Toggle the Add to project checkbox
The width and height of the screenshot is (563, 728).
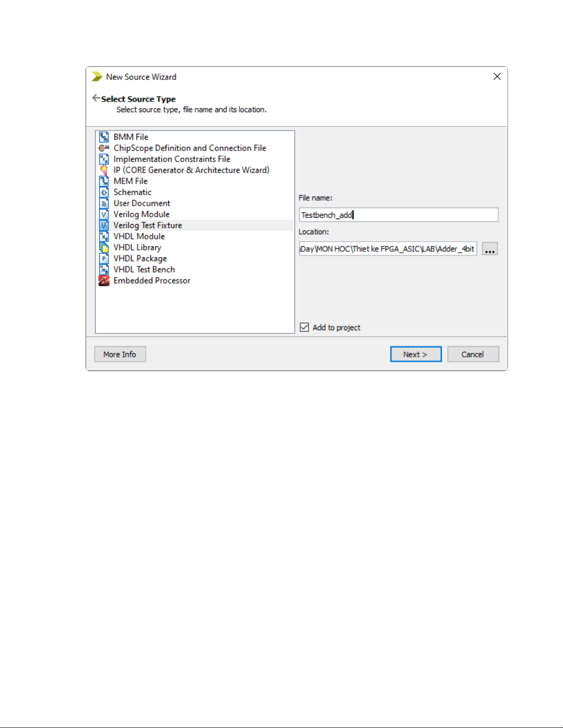[x=304, y=327]
